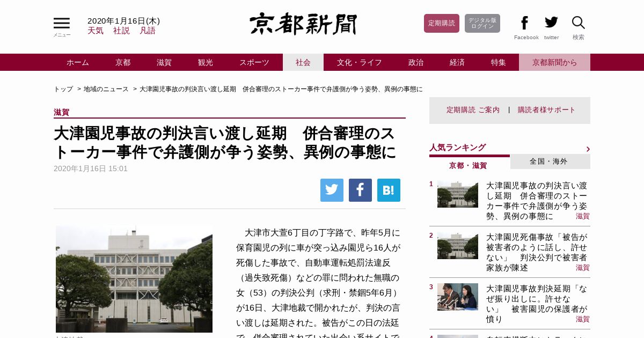Select 特集 in navigation bar

[499, 62]
